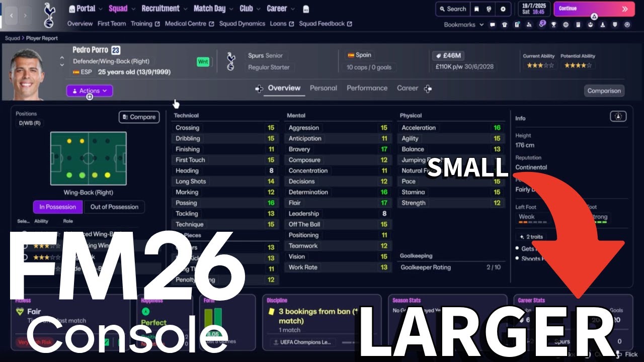
Task: Switch to the Career tab
Action: 408,88
